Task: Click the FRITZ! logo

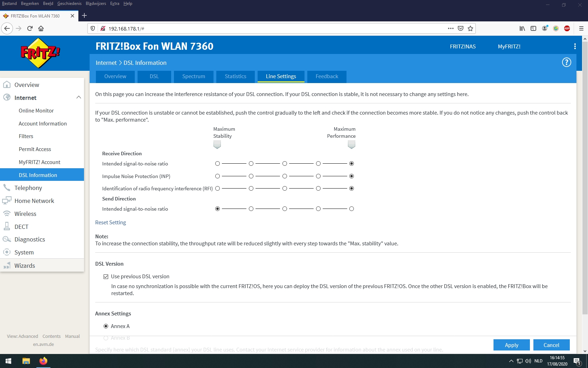Action: pyautogui.click(x=40, y=53)
